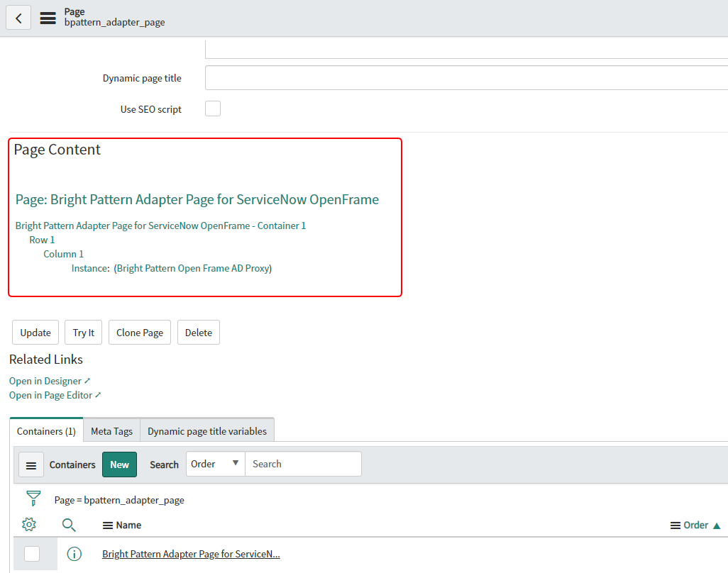The height and width of the screenshot is (573, 728).
Task: Preview the container record info icon
Action: tap(75, 554)
